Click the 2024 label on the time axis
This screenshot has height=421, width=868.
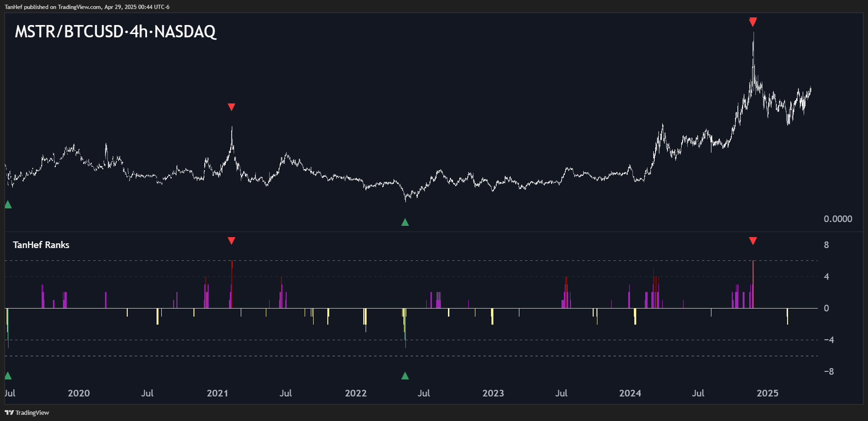tap(631, 393)
